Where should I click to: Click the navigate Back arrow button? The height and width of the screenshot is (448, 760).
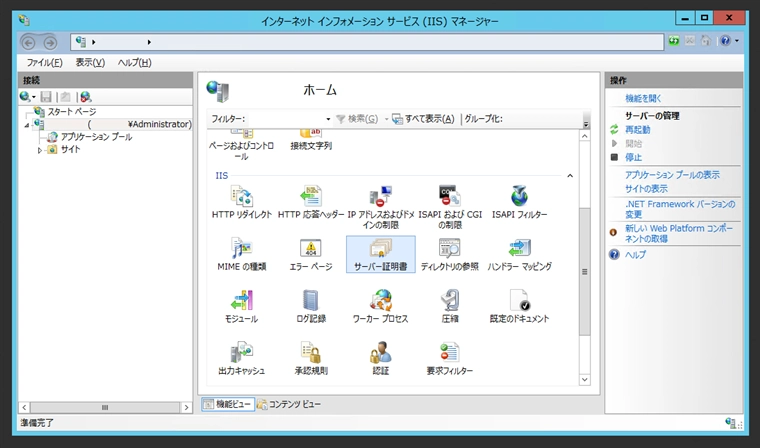[29, 43]
